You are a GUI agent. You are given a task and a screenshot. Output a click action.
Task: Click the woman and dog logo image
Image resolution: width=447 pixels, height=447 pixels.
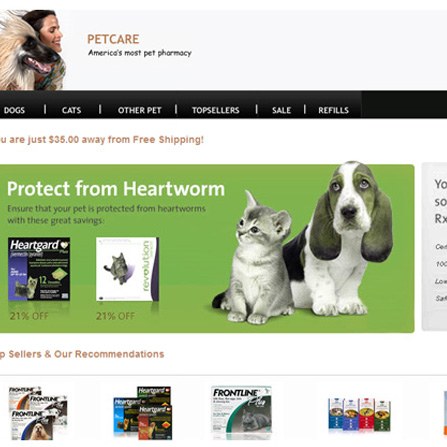tap(33, 50)
